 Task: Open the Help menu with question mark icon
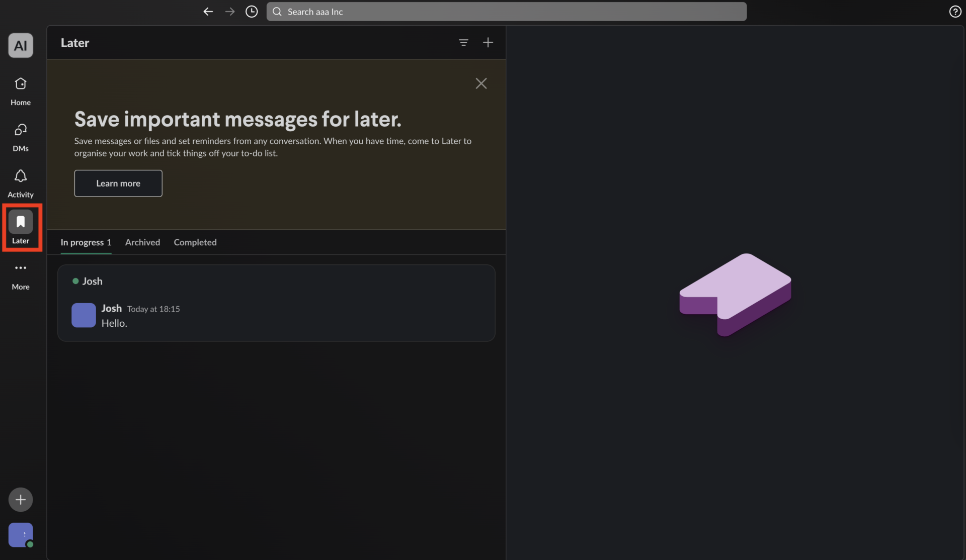(954, 11)
